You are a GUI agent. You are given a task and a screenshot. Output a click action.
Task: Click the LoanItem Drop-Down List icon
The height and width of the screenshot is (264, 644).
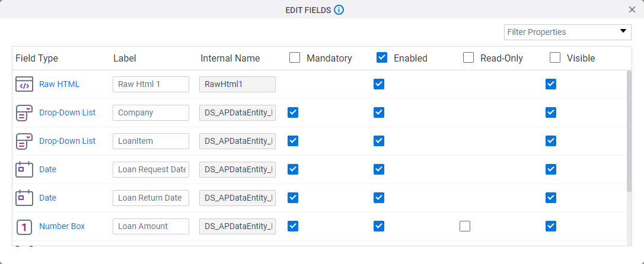point(24,141)
